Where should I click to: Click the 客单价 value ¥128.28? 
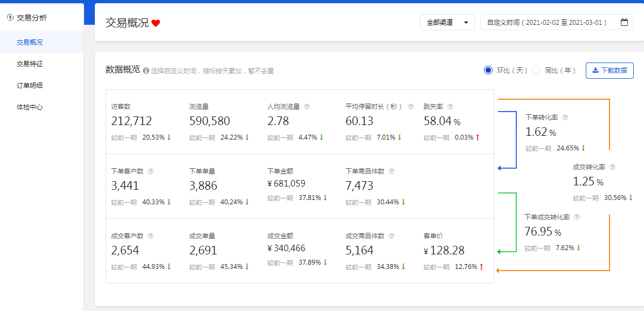tap(444, 250)
